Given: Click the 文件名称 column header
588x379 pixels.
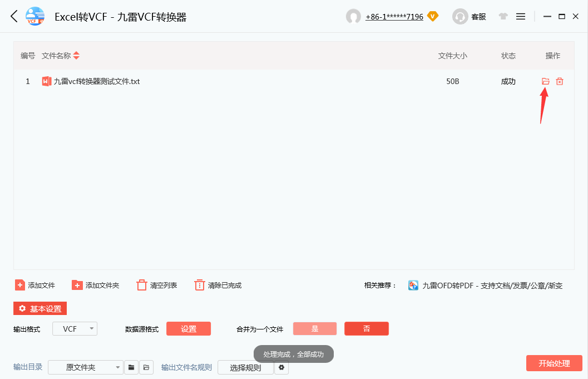Looking at the screenshot, I should point(56,56).
